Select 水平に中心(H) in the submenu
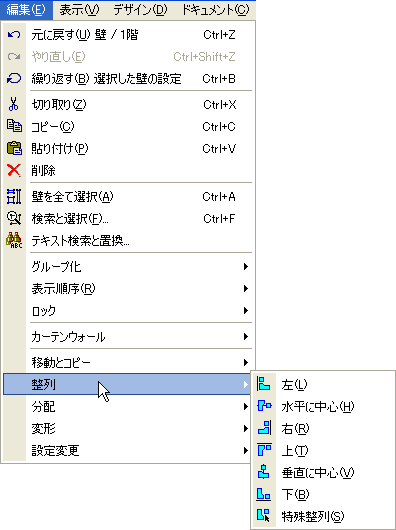 coord(323,406)
